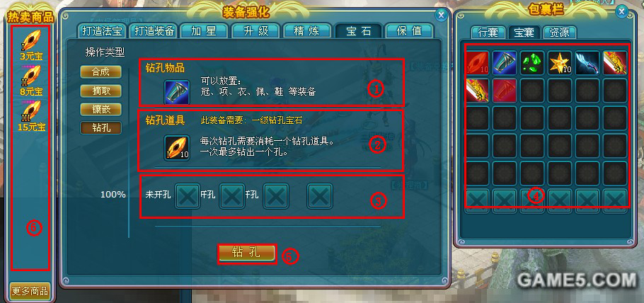Select the 合成 operation type
This screenshot has width=644, height=303.
[x=101, y=72]
